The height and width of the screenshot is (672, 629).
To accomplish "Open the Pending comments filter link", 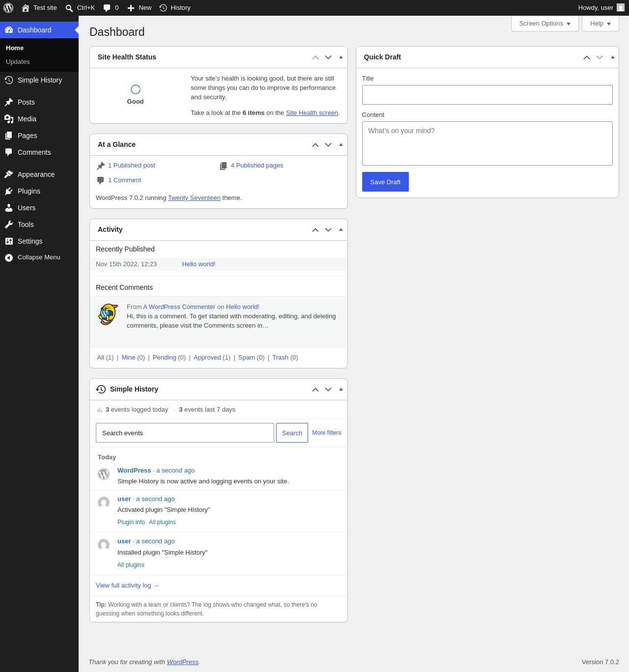I will pyautogui.click(x=165, y=358).
